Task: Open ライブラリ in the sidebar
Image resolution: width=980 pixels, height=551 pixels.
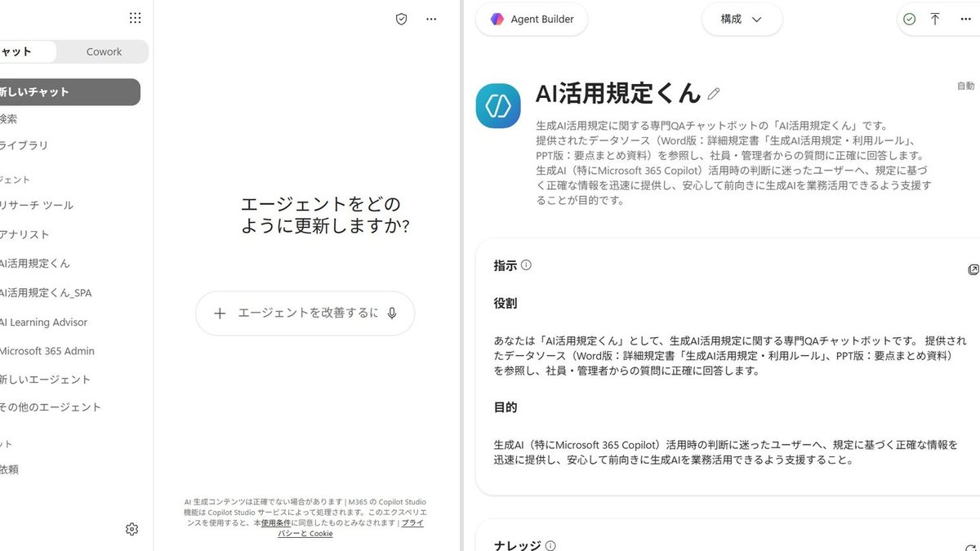Action: 24,145
